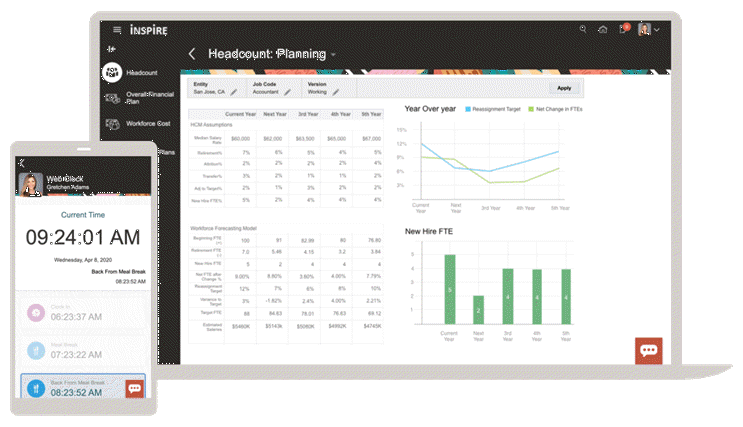Open notifications flag with red badge

pos(624,28)
